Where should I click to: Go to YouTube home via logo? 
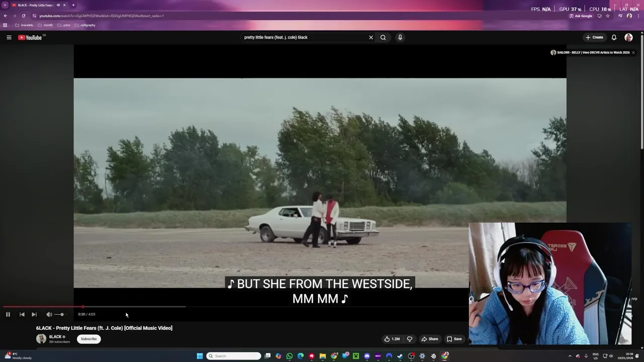point(30,37)
